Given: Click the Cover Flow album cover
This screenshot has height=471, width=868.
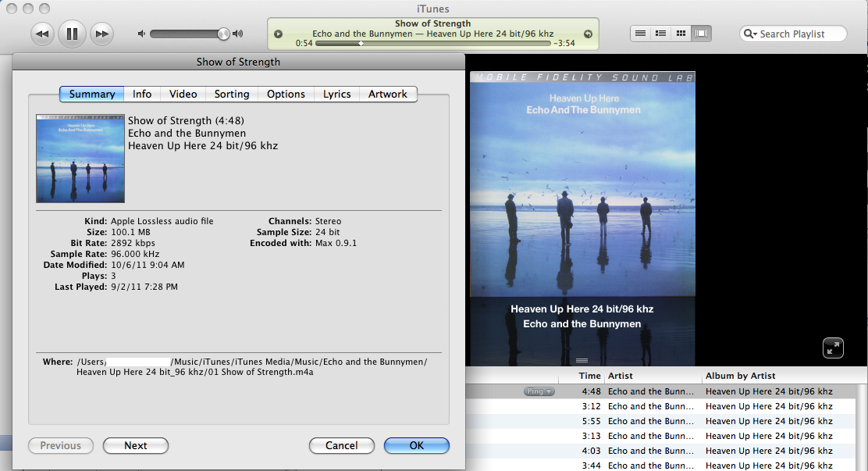Looking at the screenshot, I should [x=582, y=184].
